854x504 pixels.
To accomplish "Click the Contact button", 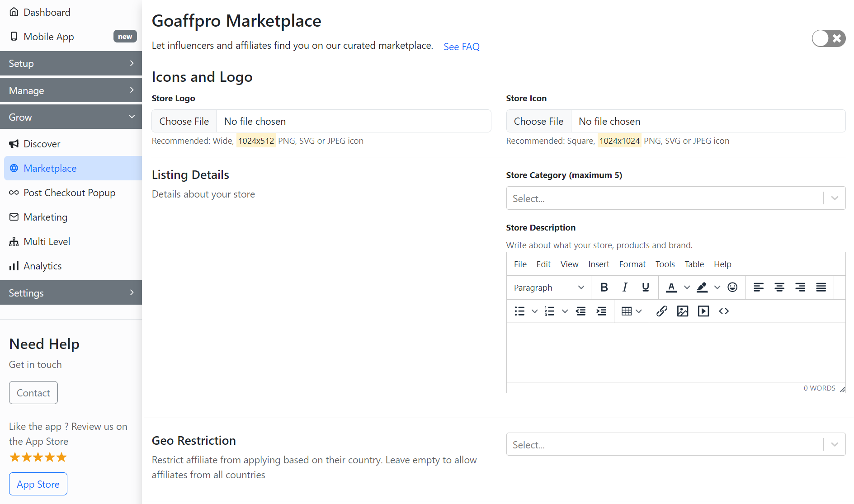I will coord(33,393).
